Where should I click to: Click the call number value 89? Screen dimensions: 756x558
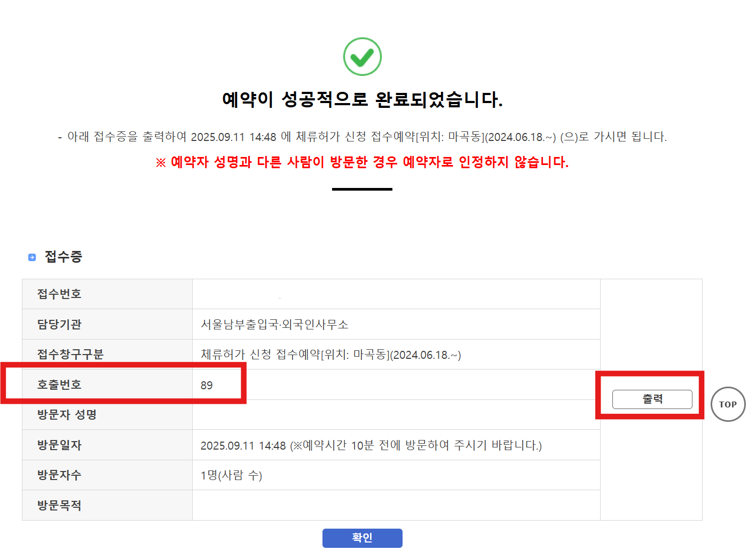[207, 386]
